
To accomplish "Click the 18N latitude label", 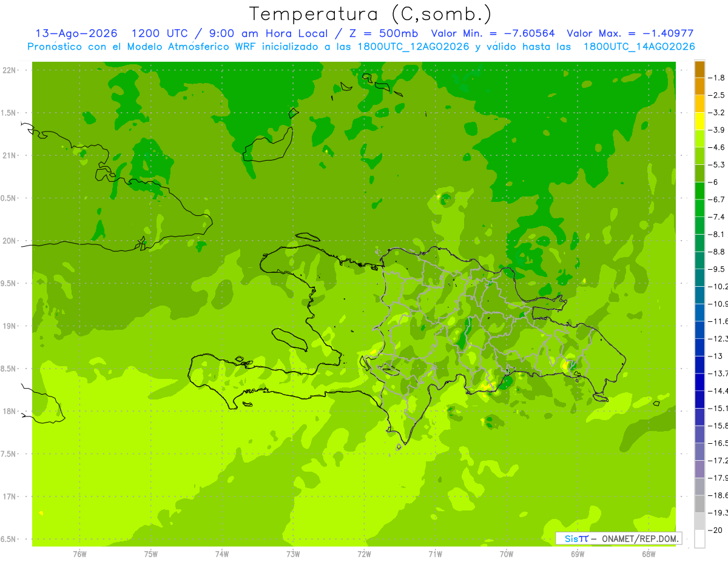I will (x=9, y=411).
